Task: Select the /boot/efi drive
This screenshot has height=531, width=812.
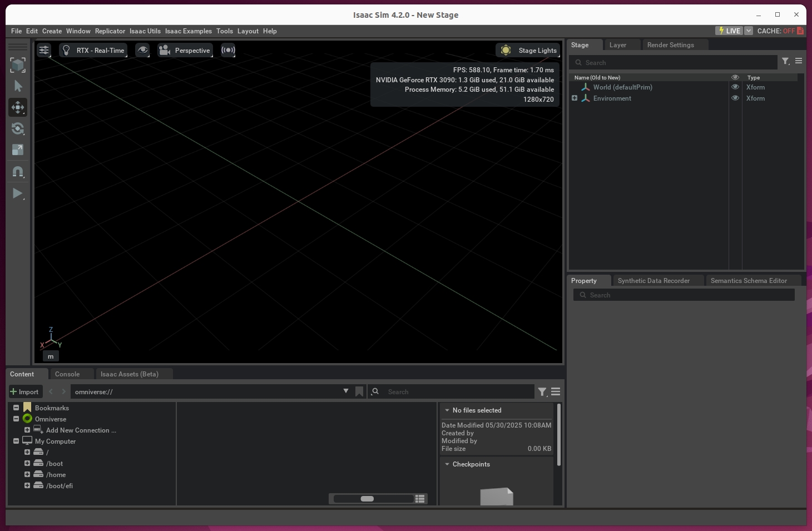Action: (60, 486)
